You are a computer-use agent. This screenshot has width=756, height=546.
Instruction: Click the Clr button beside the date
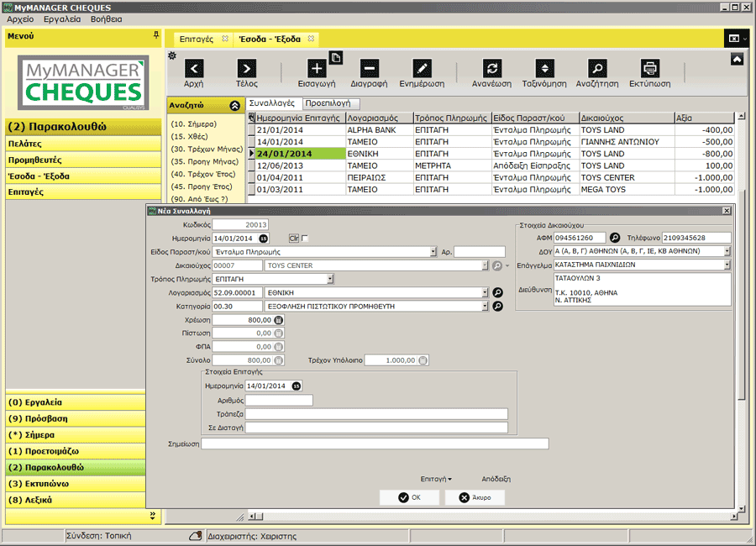(x=294, y=239)
